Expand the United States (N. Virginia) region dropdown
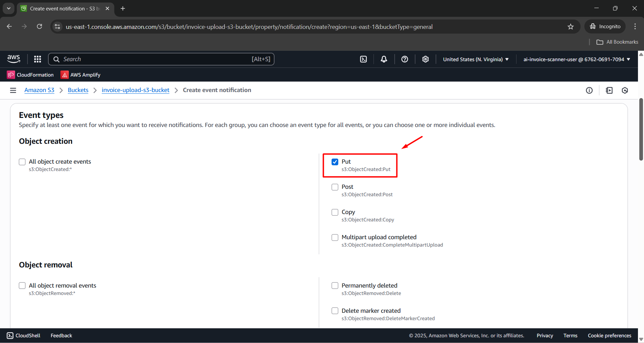 (476, 59)
